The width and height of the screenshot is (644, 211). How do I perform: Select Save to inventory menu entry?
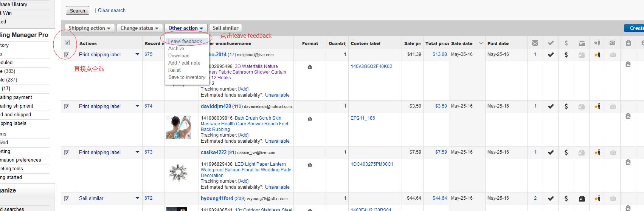point(187,77)
